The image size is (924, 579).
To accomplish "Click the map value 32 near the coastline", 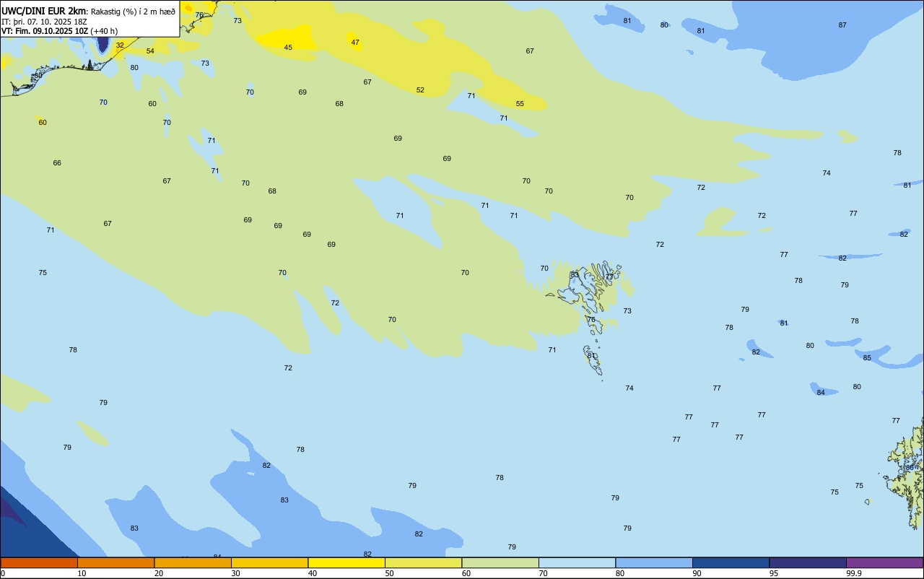I will (120, 45).
